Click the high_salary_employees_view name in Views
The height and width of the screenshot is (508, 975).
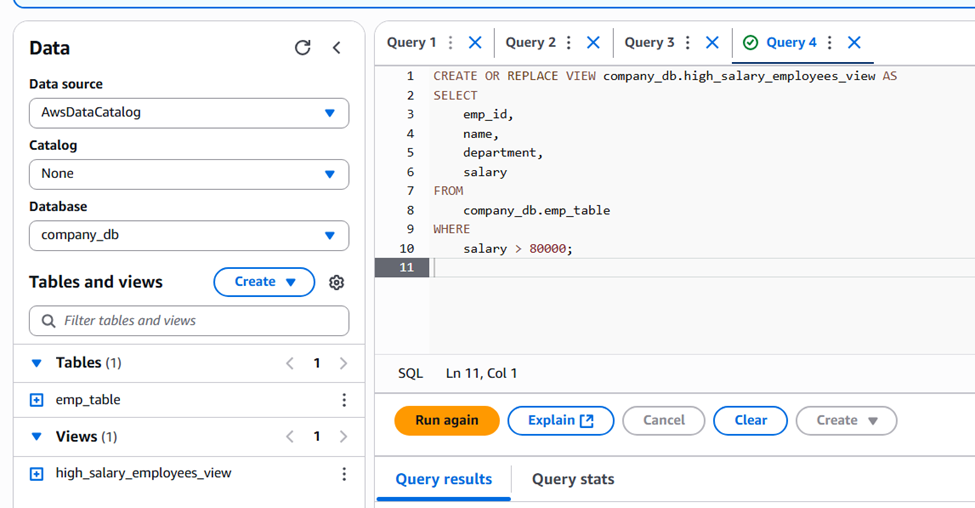[144, 473]
